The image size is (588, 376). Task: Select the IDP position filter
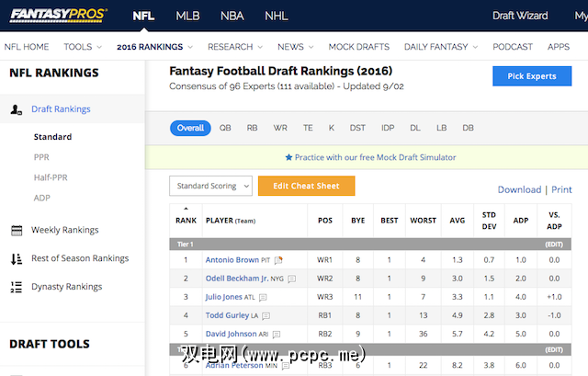coord(388,128)
